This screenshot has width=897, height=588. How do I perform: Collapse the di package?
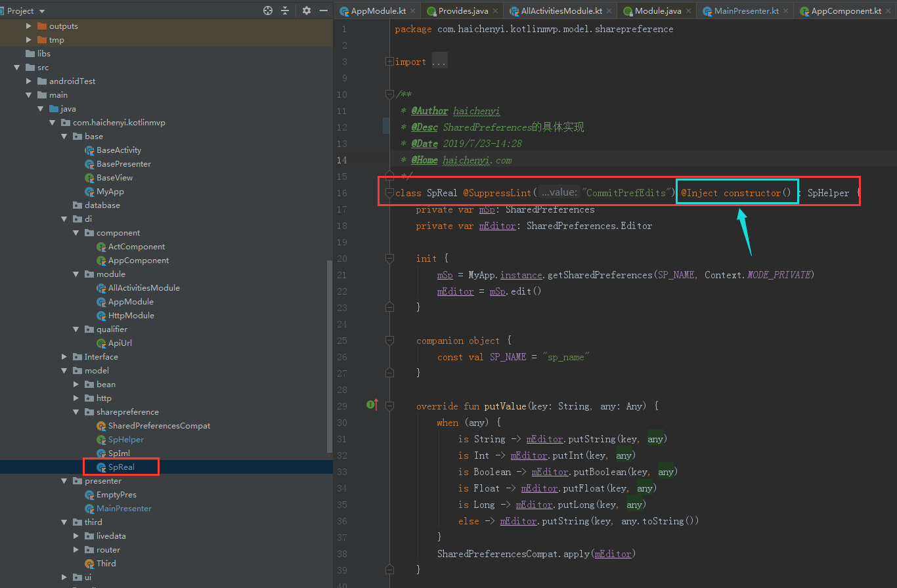64,219
